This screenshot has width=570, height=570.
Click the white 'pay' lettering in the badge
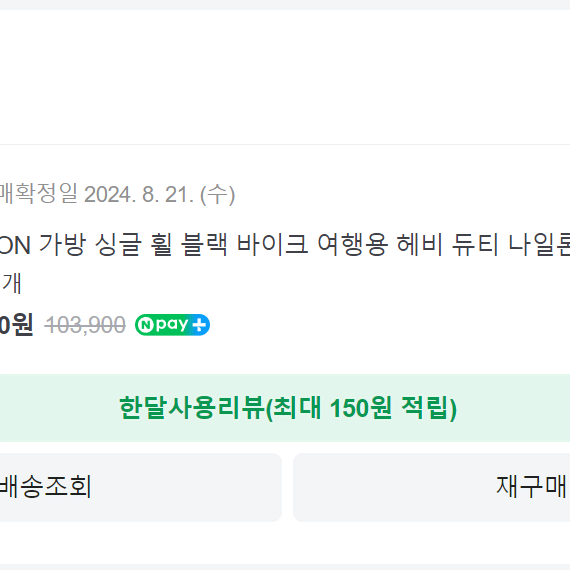click(172, 324)
